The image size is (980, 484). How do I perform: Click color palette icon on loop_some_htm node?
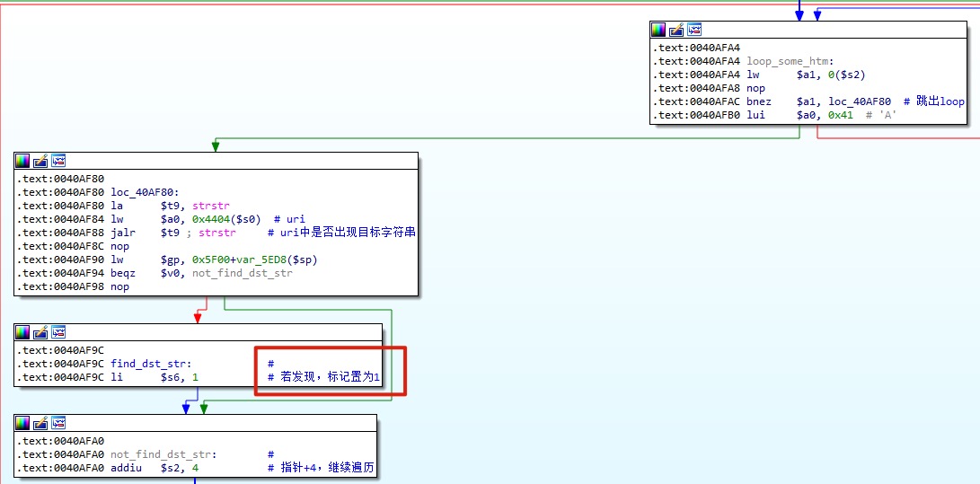[659, 30]
